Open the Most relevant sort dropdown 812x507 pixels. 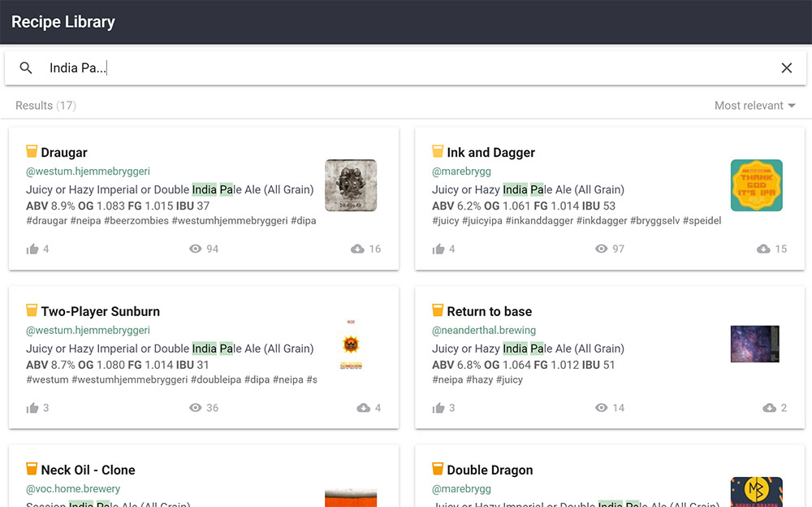pos(754,105)
